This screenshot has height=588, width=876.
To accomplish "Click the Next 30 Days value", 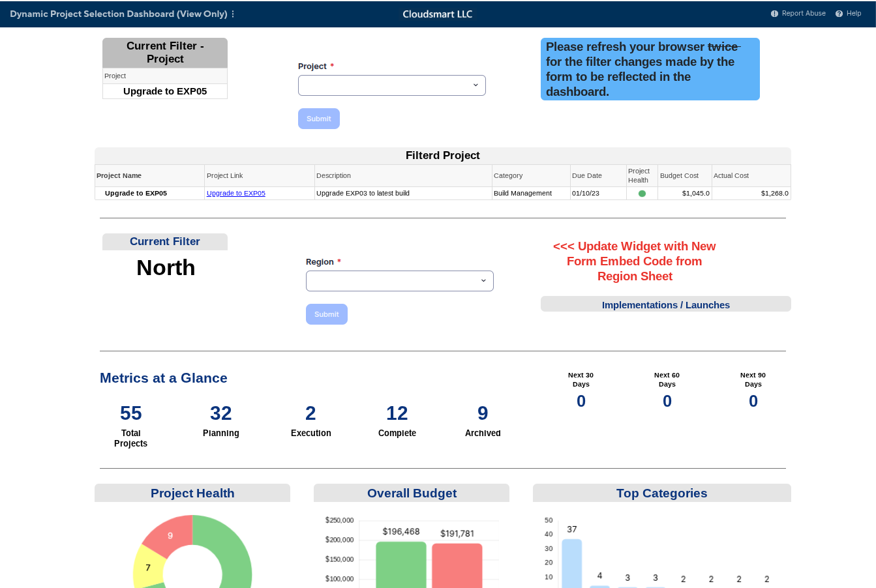I will tap(581, 402).
